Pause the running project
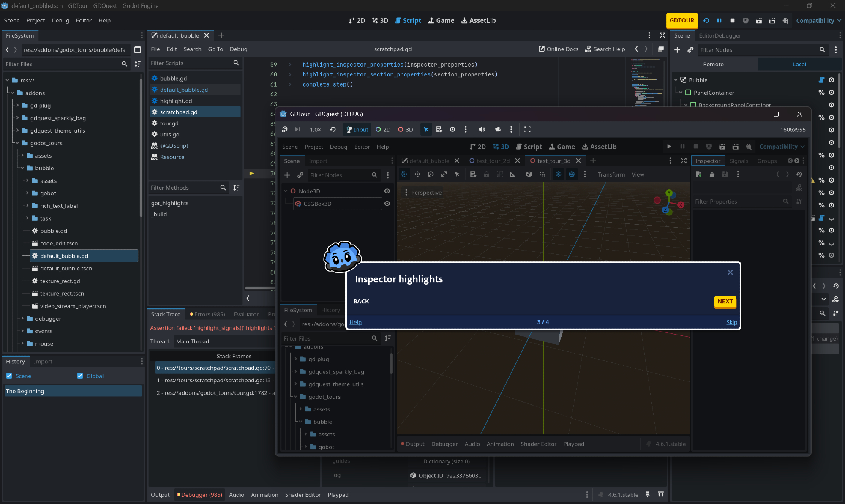This screenshot has width=845, height=504. pyautogui.click(x=719, y=20)
